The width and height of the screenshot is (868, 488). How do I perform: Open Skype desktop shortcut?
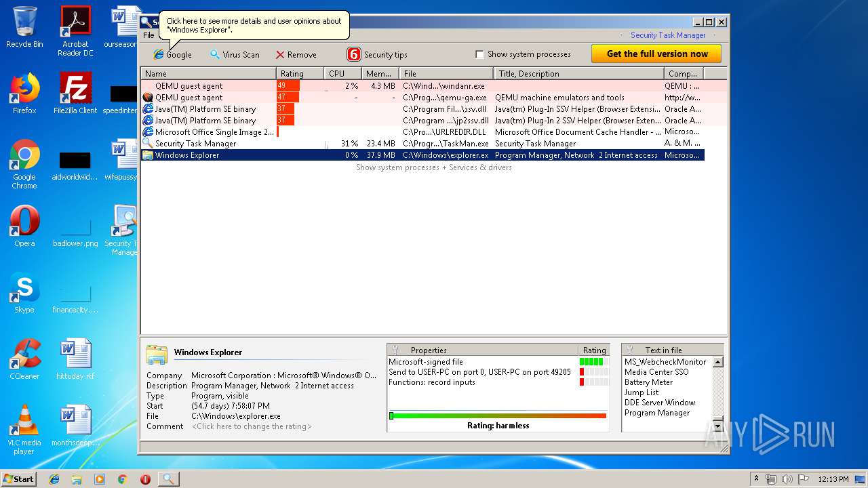tap(24, 293)
